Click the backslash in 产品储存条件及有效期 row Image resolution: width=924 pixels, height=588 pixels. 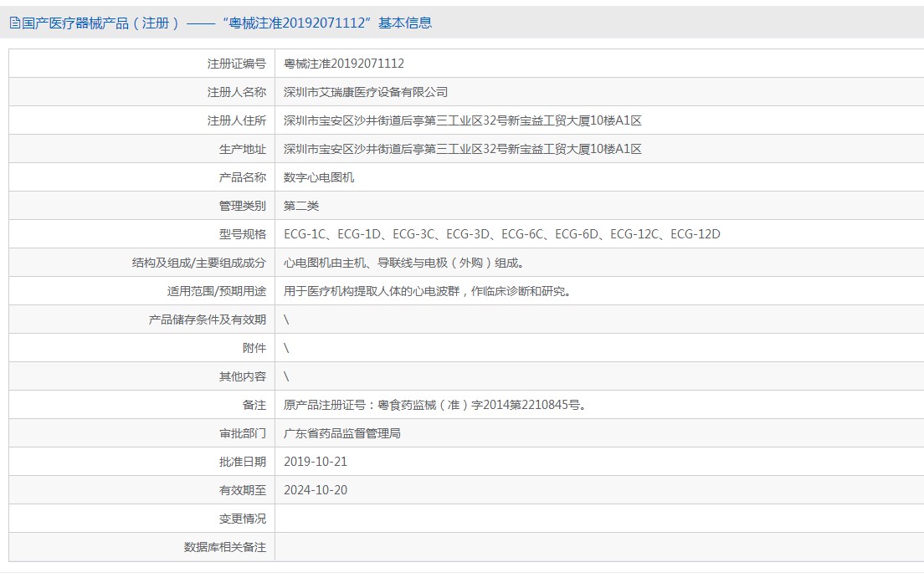click(286, 320)
